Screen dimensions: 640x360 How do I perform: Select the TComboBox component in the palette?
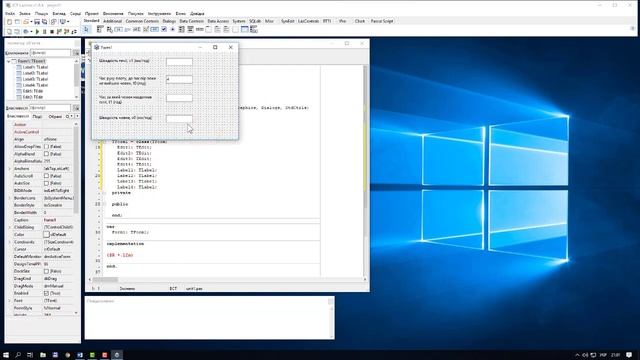click(191, 29)
